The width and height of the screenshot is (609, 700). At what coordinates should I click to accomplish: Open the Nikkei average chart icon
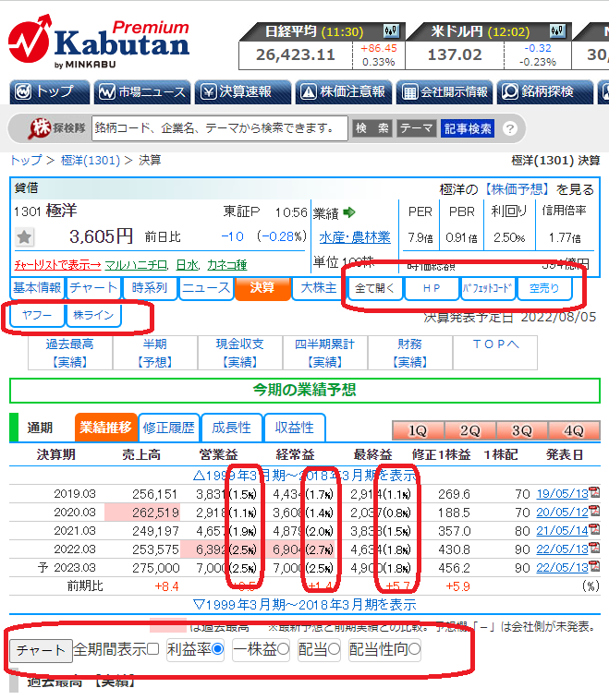click(391, 30)
